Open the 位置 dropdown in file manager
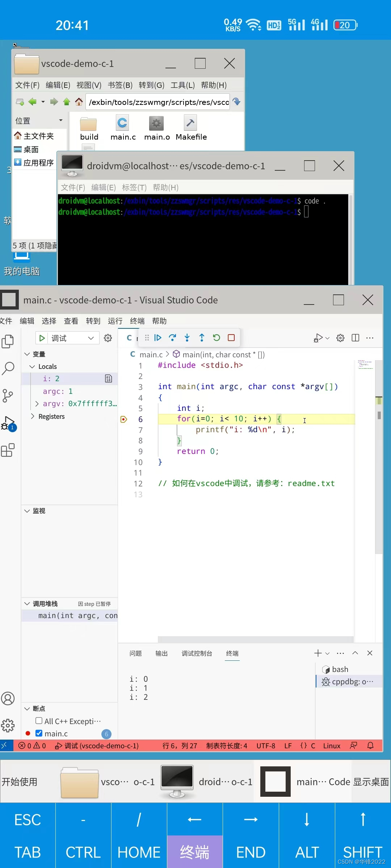The width and height of the screenshot is (391, 868). (61, 120)
